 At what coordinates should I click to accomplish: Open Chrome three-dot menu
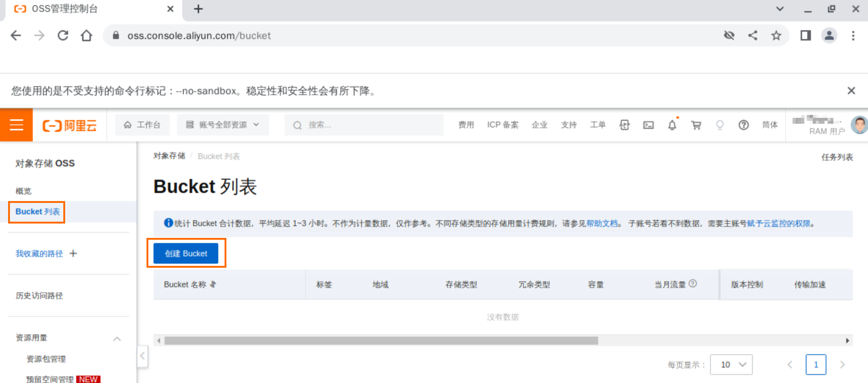[853, 35]
